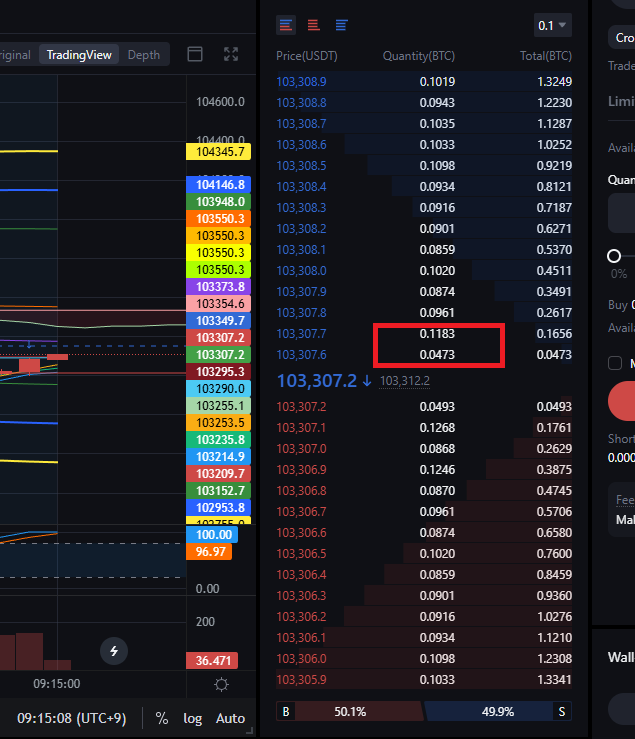Select price 103,308.0 in order book
Screen dimensions: 635x739
(x=301, y=271)
